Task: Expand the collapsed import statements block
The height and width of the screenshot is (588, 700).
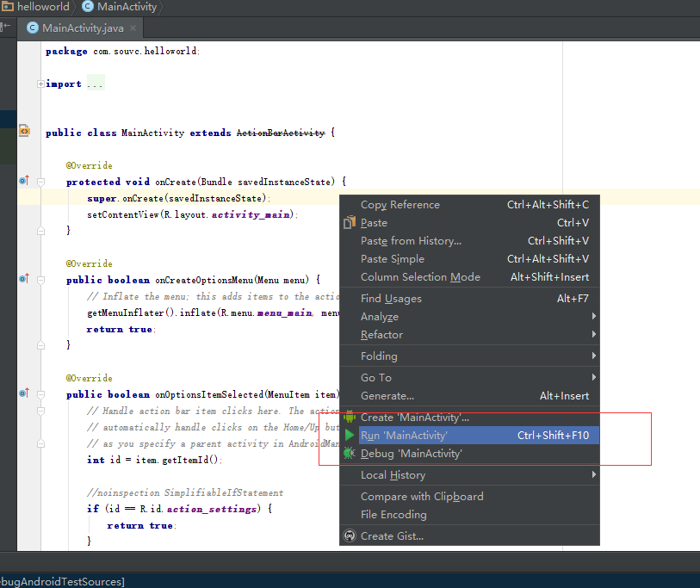Action: pos(40,84)
